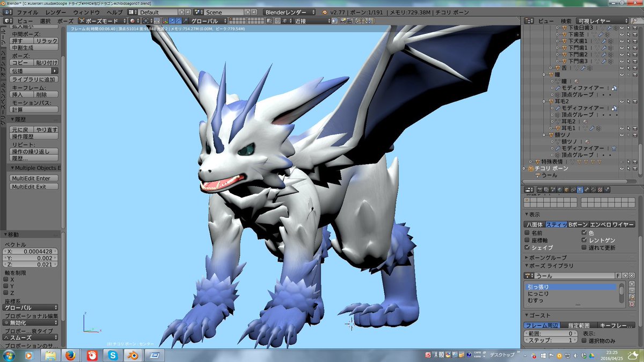Enable the 名前 (names) checkbox
644x362 pixels.
pyautogui.click(x=527, y=233)
